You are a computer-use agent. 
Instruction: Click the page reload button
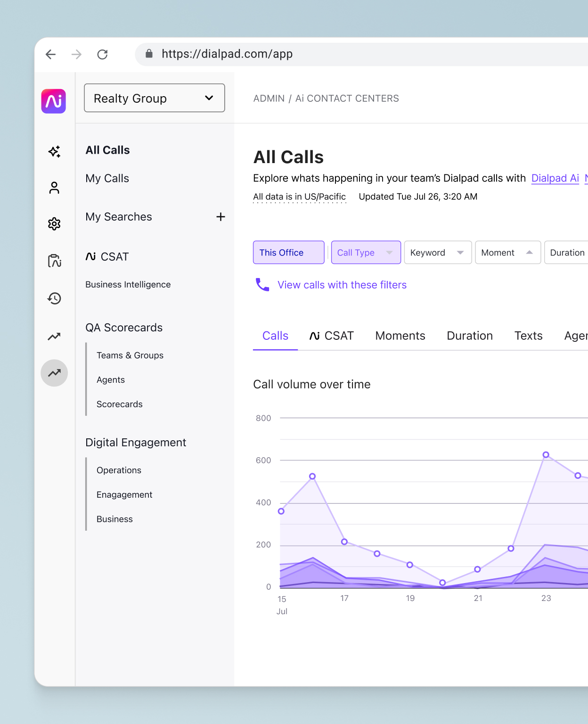pyautogui.click(x=103, y=54)
